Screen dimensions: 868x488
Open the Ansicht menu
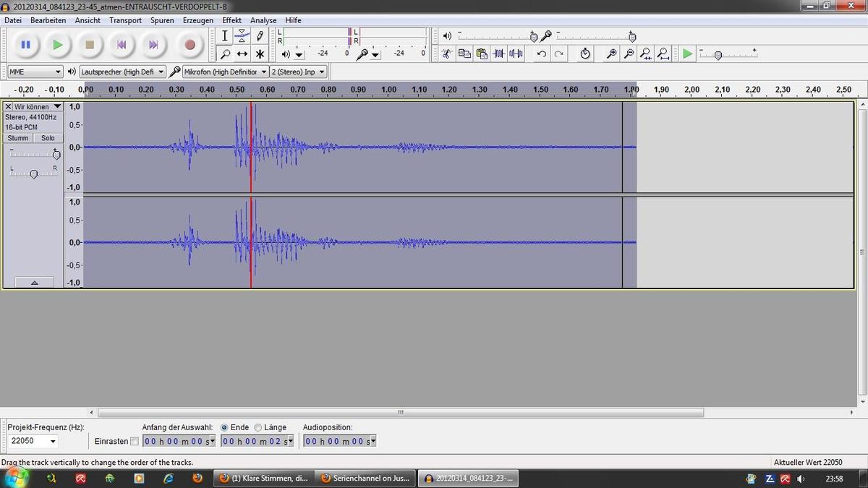(x=88, y=20)
